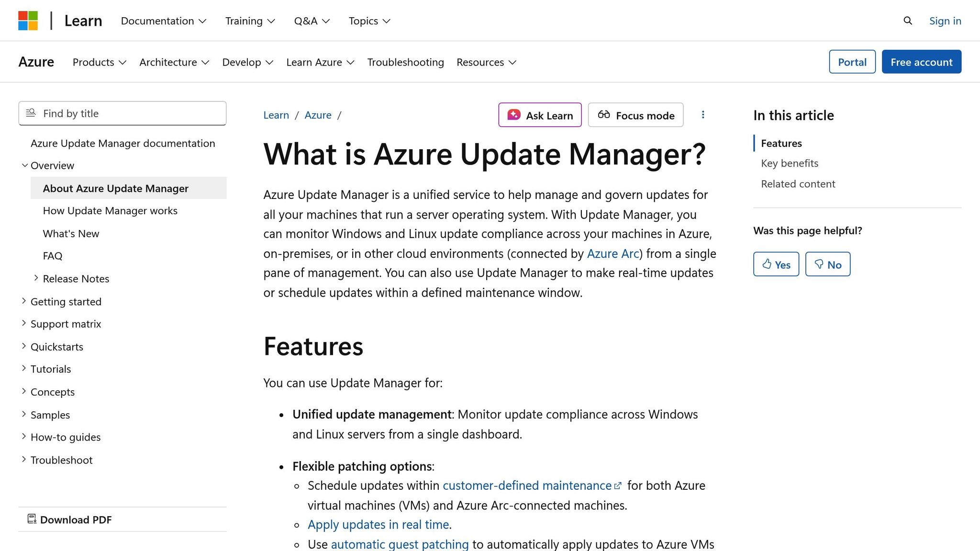Screen dimensions: 980x551
Task: Open the more actions ellipsis menu
Action: [703, 115]
